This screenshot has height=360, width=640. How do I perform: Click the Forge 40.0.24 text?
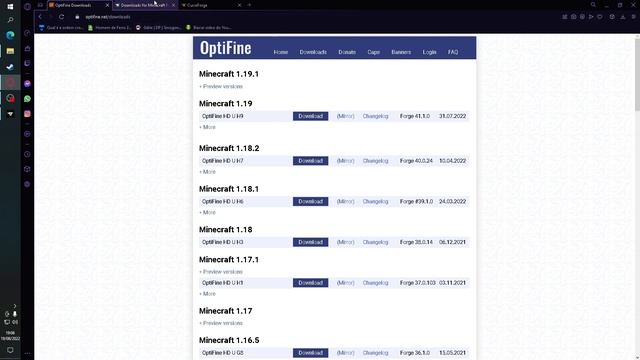click(x=416, y=161)
